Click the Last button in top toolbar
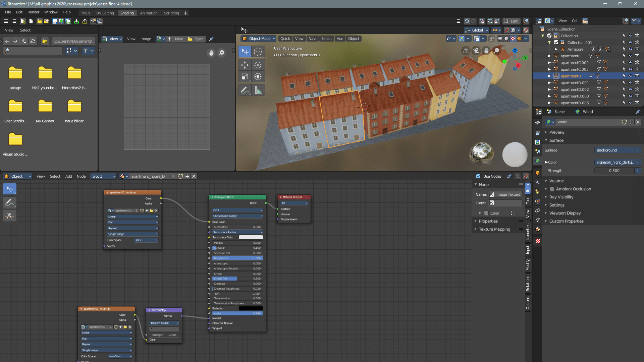The height and width of the screenshot is (362, 644). pos(511,21)
